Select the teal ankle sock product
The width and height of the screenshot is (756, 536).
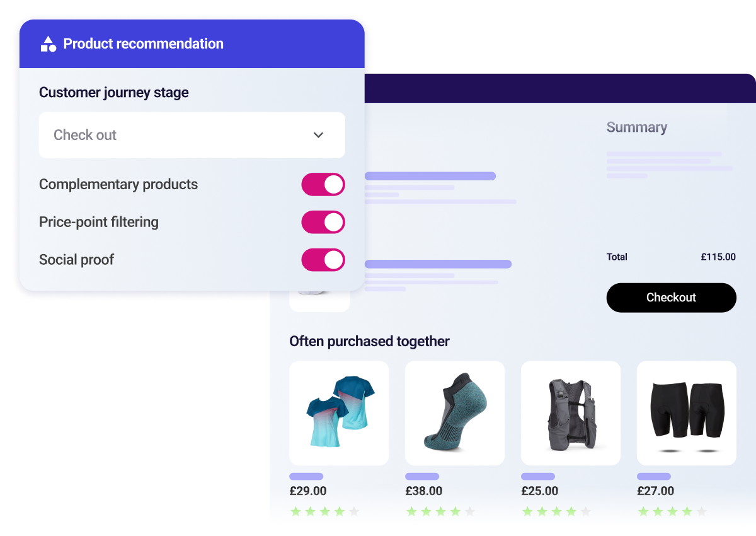pos(455,413)
